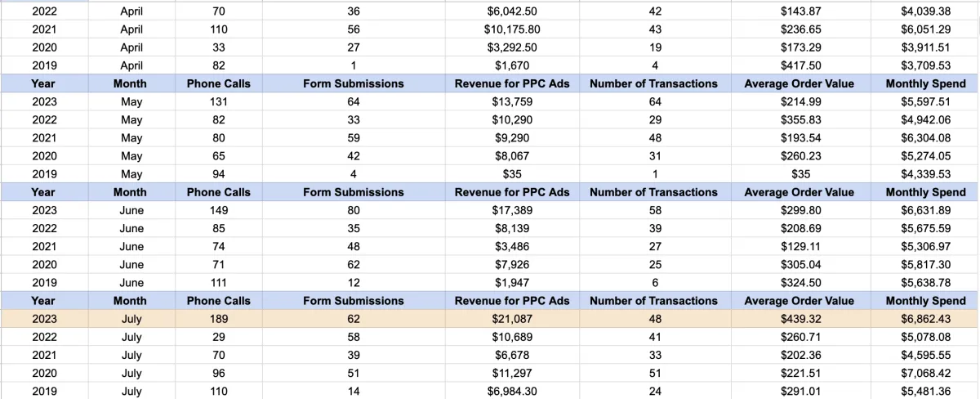
Task: Select the $13,759 revenue cell for May 2023
Action: click(x=512, y=102)
